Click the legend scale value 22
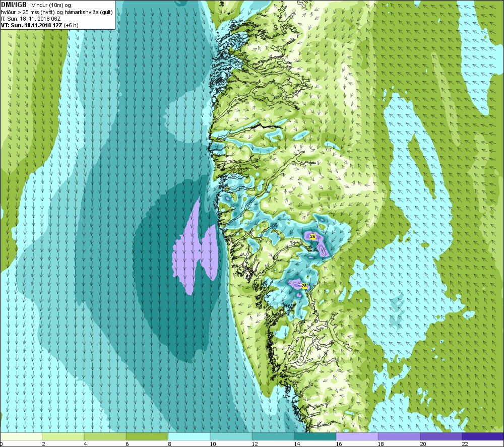The image size is (504, 447). click(x=465, y=444)
